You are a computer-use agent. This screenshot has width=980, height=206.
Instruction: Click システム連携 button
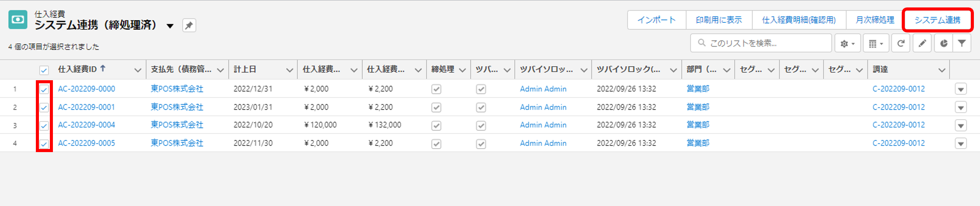938,20
